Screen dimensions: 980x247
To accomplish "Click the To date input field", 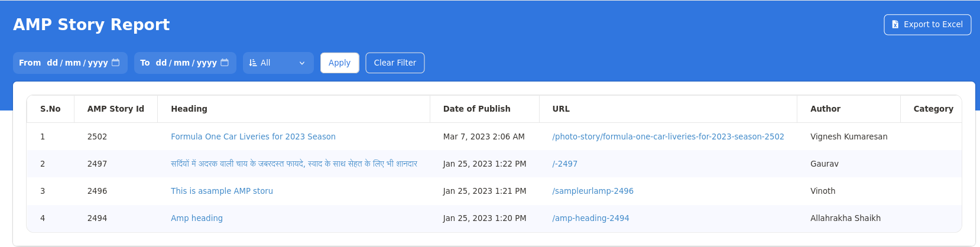I will (x=186, y=63).
